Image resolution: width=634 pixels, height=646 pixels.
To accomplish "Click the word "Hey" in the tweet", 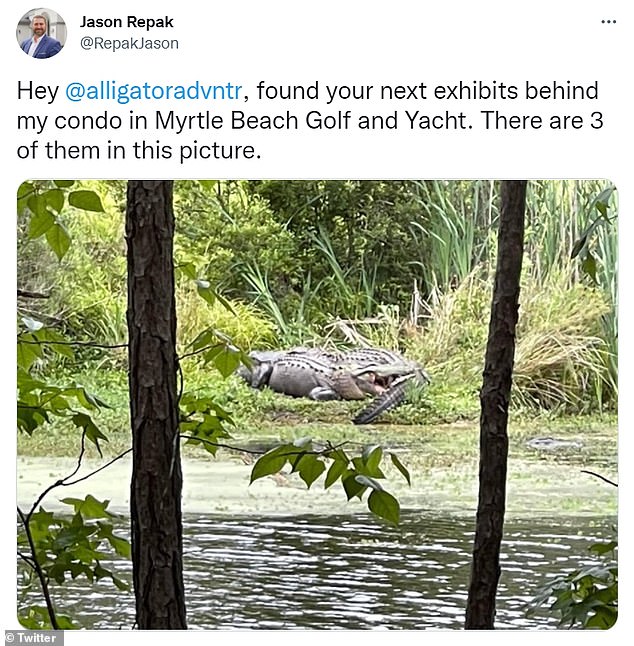I will (x=38, y=91).
